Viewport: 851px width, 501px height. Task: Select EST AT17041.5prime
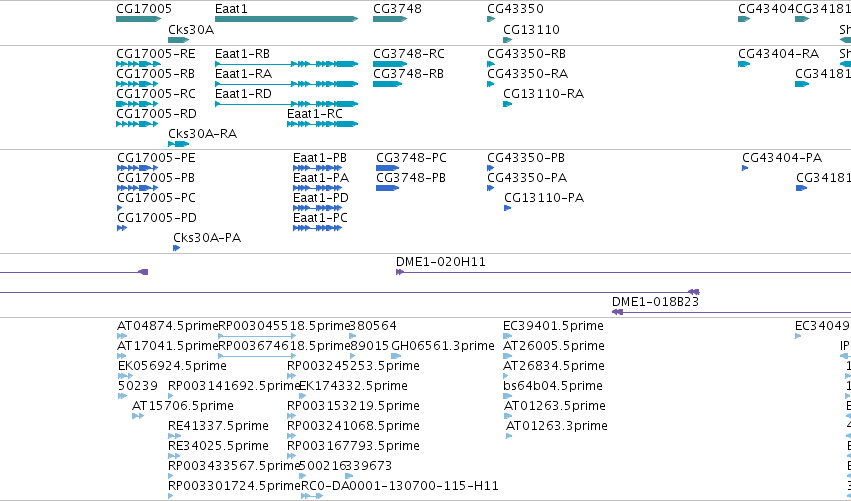click(122, 357)
